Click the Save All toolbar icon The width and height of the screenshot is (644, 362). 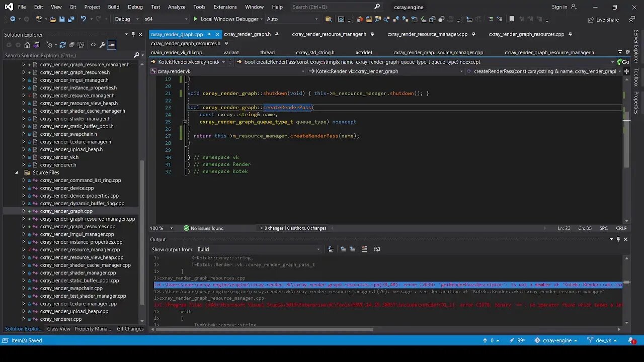coord(71,19)
